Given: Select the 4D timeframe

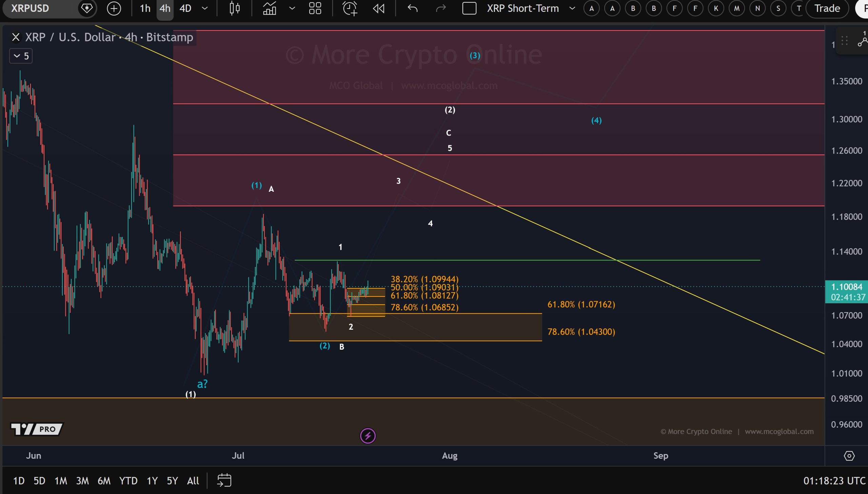Looking at the screenshot, I should (185, 8).
